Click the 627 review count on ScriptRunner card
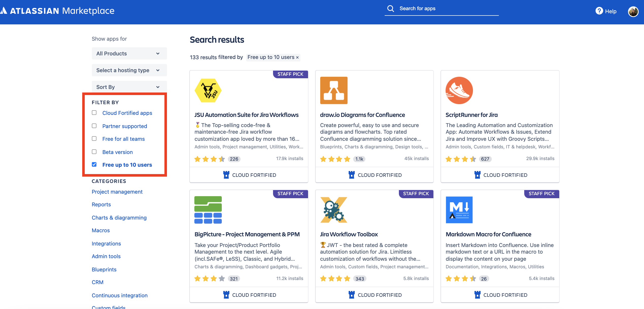This screenshot has height=309, width=644. [x=485, y=159]
